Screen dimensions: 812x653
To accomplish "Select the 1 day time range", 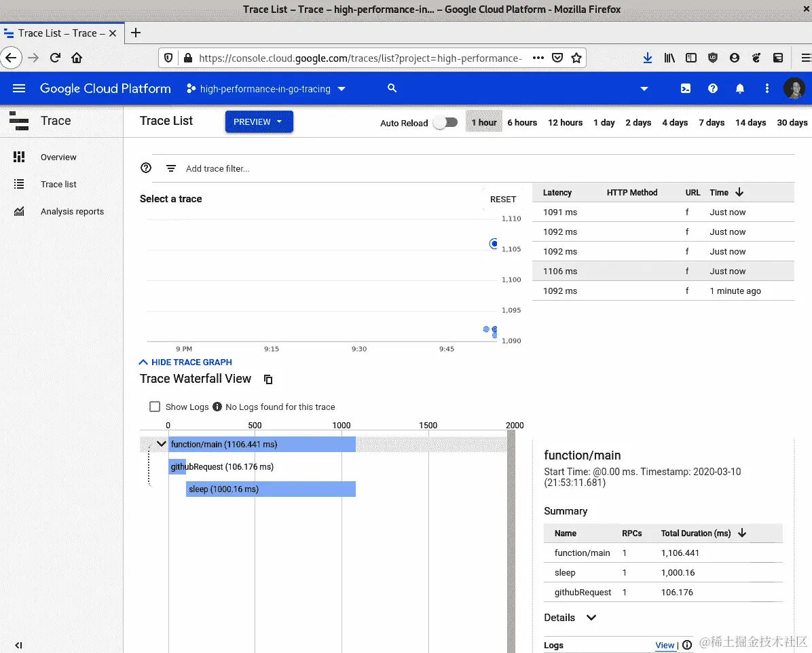I will tap(604, 123).
